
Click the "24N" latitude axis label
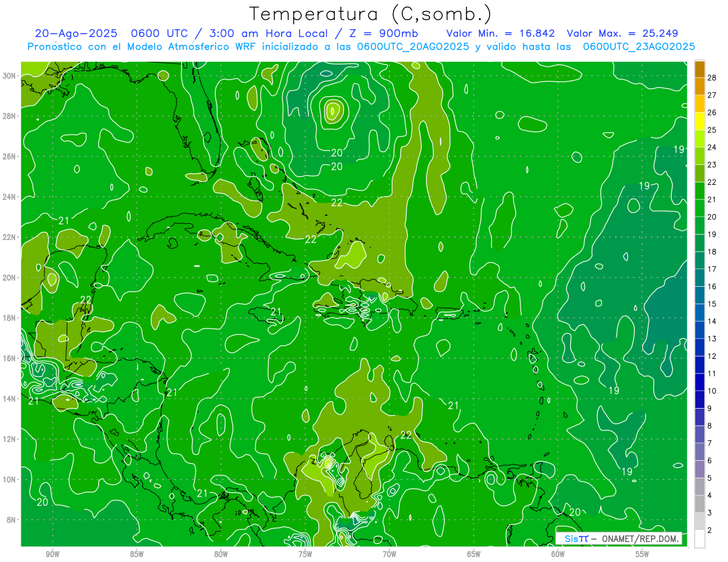click(x=9, y=197)
